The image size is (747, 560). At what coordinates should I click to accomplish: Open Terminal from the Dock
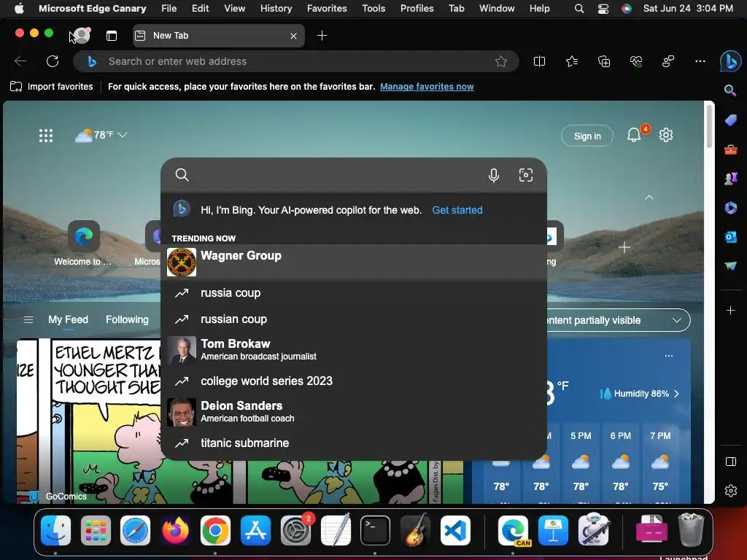point(375,531)
